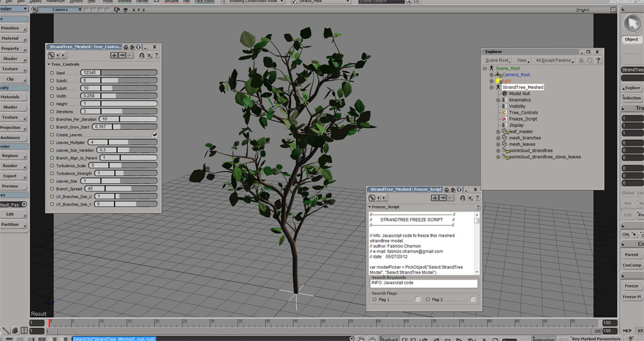Click the Tree_Controls property icon in Explorer
The image size is (644, 341).
504,113
